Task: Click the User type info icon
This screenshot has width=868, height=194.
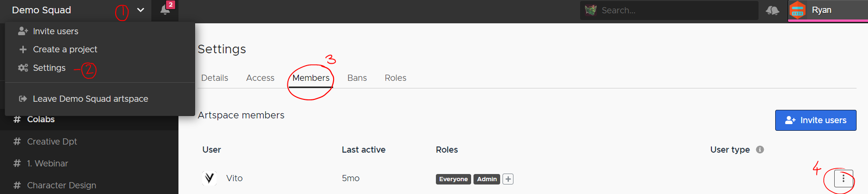Action: point(760,149)
